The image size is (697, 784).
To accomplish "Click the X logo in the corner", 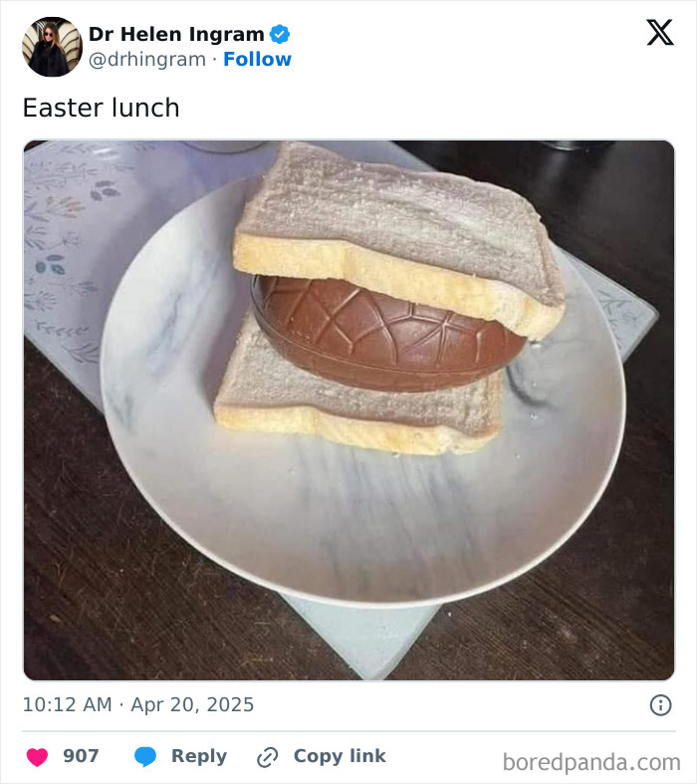I will [659, 33].
